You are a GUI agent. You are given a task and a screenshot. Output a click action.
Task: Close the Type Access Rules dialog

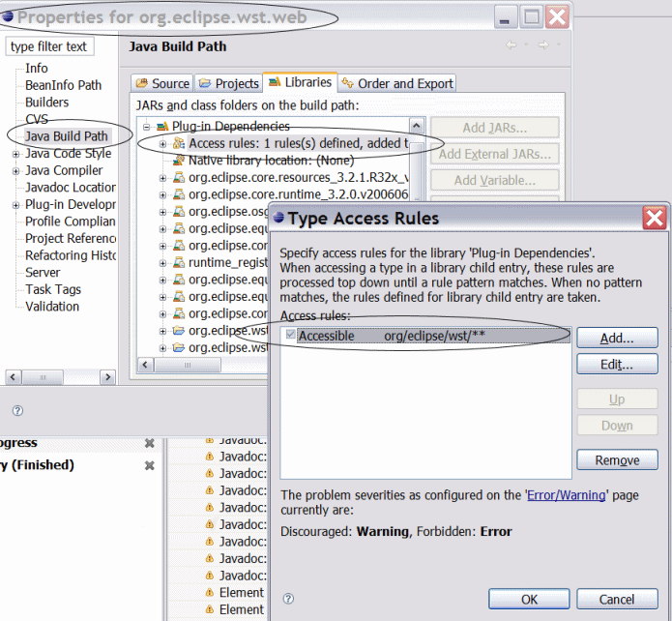[654, 218]
